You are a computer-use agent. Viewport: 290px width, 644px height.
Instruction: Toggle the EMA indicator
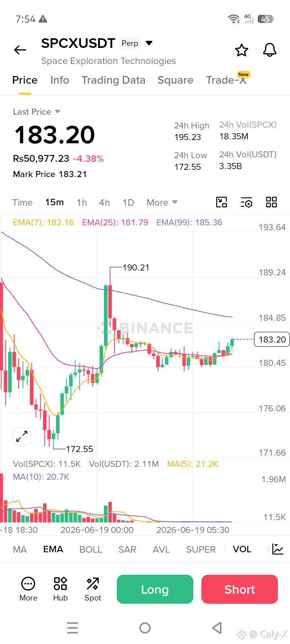tap(53, 549)
